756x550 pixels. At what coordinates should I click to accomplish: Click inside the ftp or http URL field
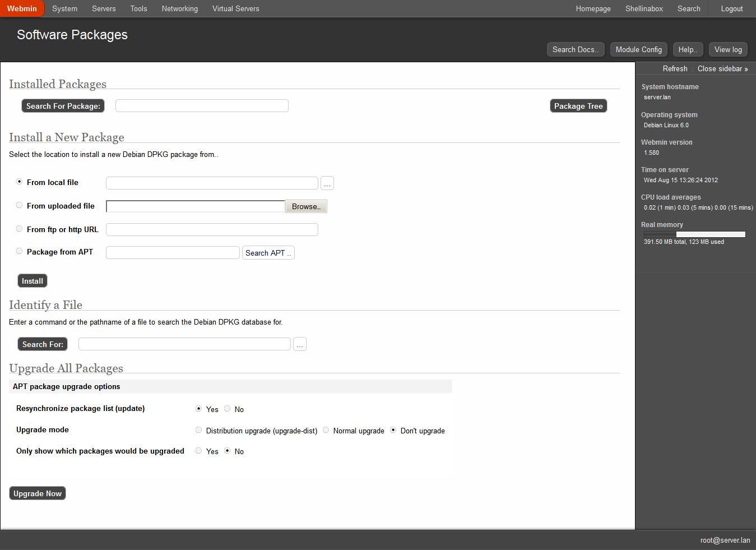pos(212,229)
